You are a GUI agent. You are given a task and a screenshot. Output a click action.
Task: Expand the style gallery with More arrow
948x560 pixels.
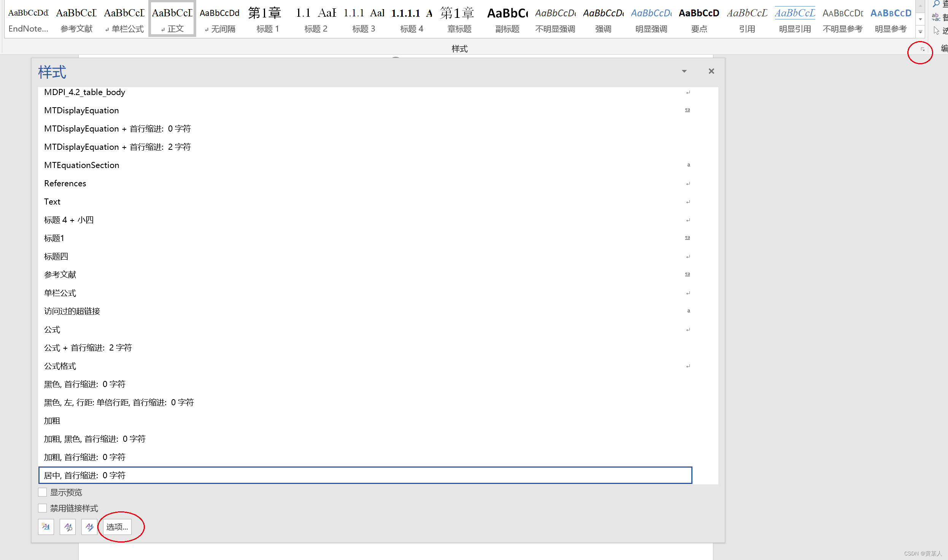[920, 32]
